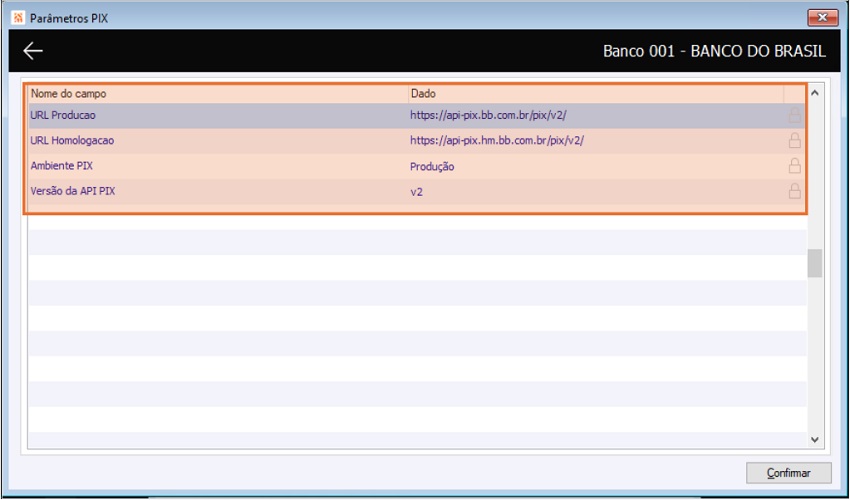
Task: Select the 'URL Homologacao' field name
Action: 72,140
